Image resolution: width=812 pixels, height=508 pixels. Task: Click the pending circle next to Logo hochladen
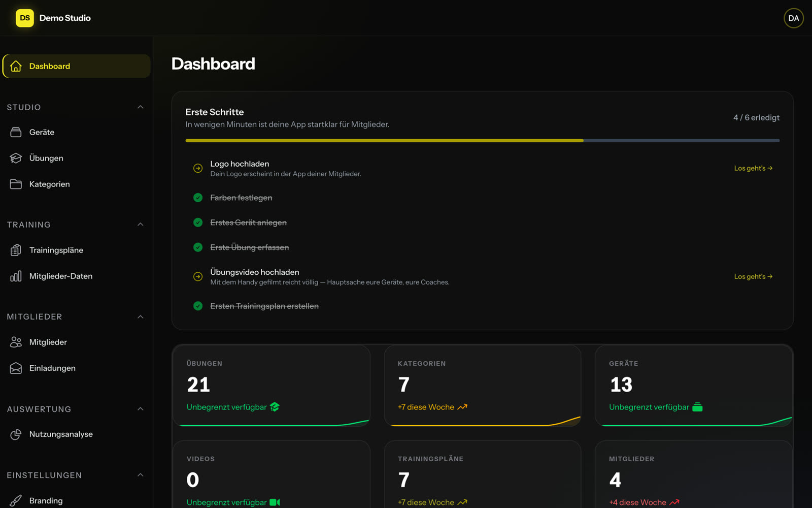click(x=198, y=168)
